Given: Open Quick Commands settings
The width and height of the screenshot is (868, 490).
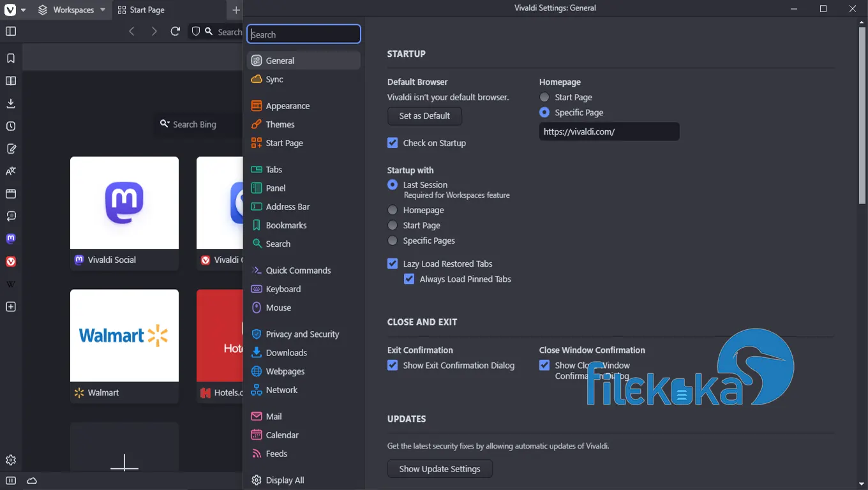Looking at the screenshot, I should click(x=304, y=271).
